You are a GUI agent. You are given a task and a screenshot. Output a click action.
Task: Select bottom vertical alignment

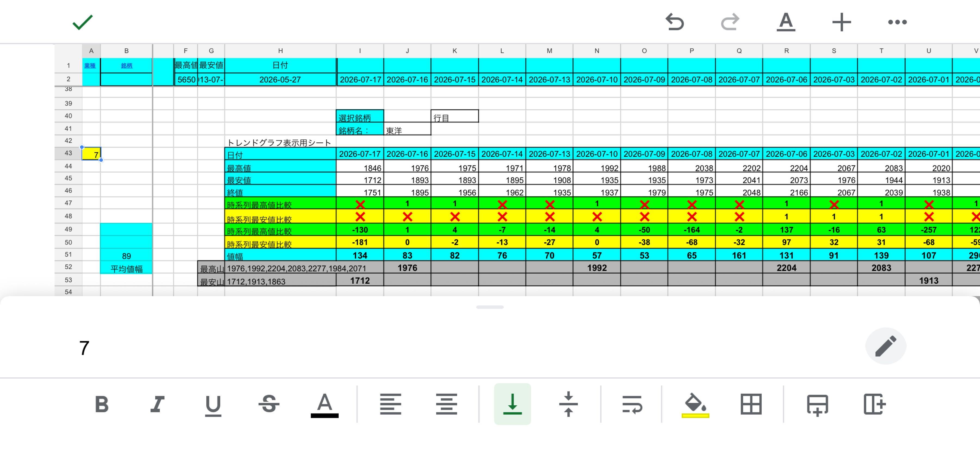click(512, 404)
